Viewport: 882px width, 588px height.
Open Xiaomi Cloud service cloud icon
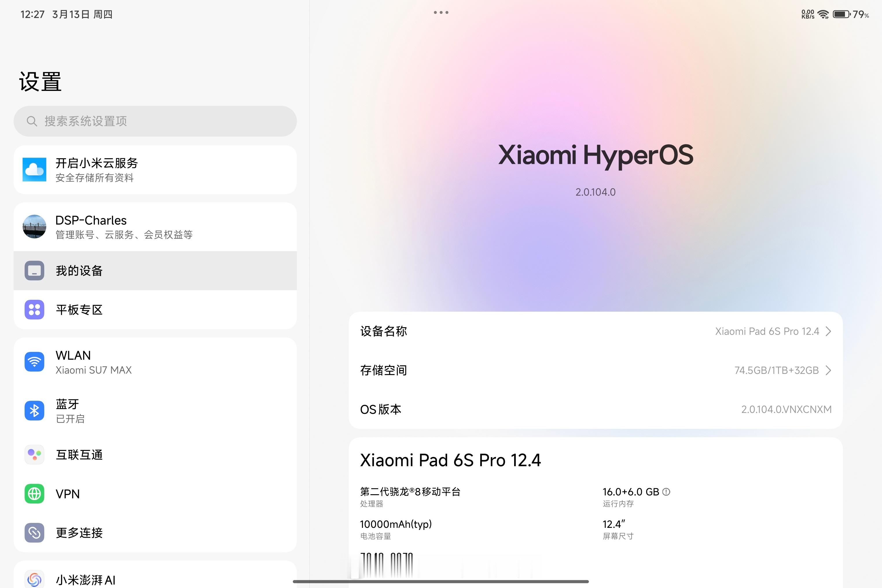click(x=34, y=170)
